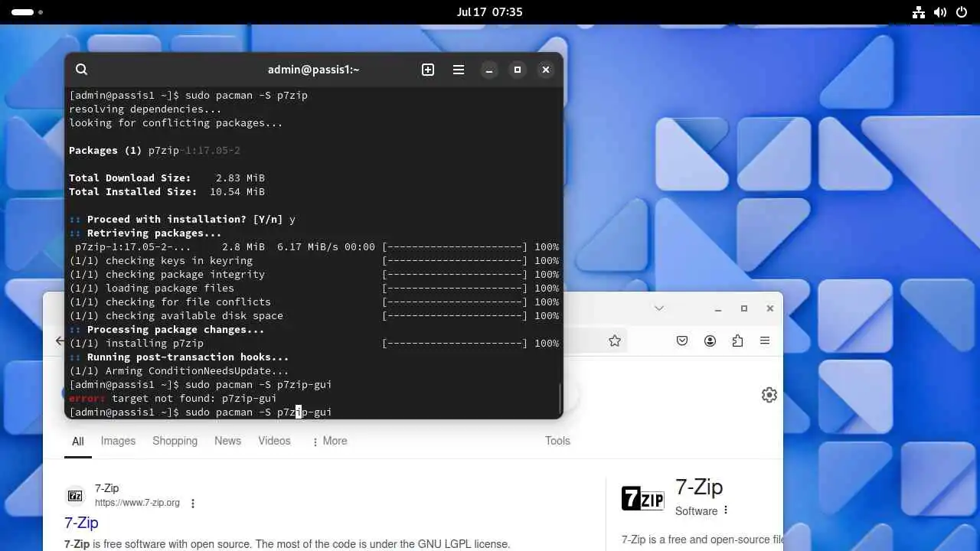
Task: Click the 'installing p7zip' progress line
Action: (x=314, y=344)
